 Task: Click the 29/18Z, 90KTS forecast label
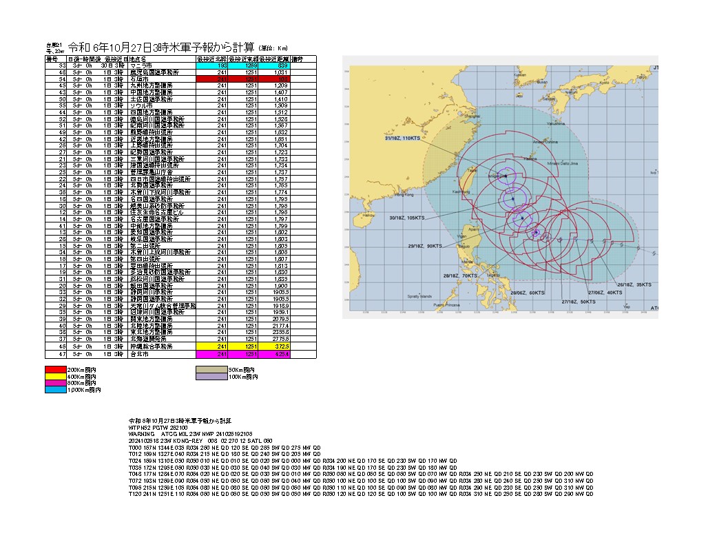[x=424, y=245]
